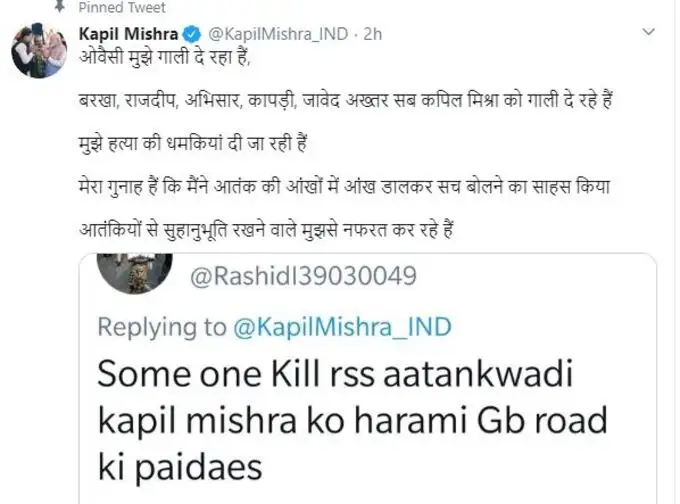Click the "Pinned Tweet" label
Image resolution: width=680 pixels, height=504 pixels.
click(x=115, y=6)
